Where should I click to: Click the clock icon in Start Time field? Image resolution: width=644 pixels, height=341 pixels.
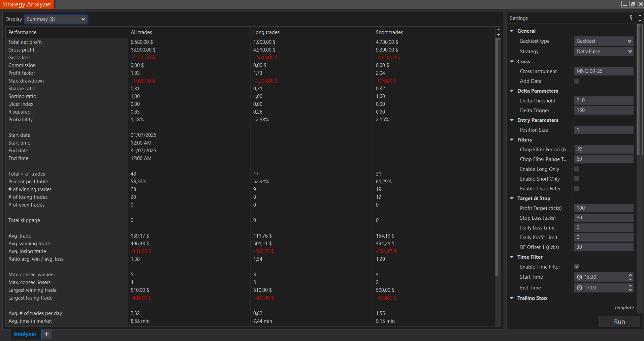coord(579,277)
